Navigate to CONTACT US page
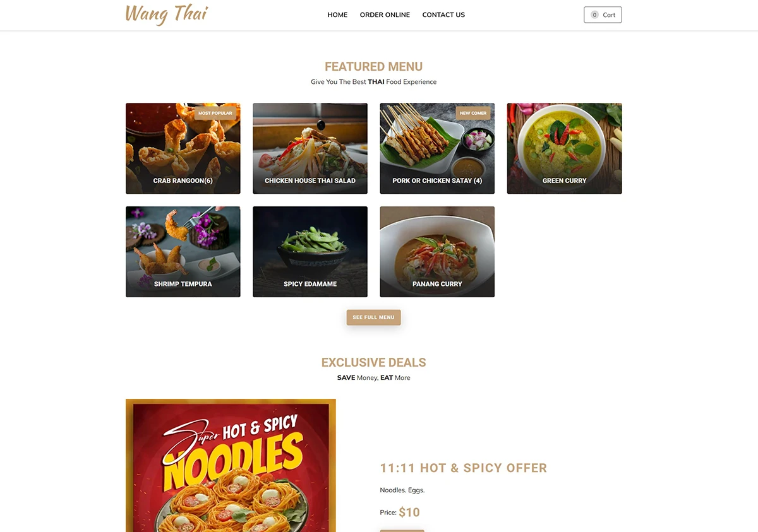The height and width of the screenshot is (532, 758). (x=443, y=15)
